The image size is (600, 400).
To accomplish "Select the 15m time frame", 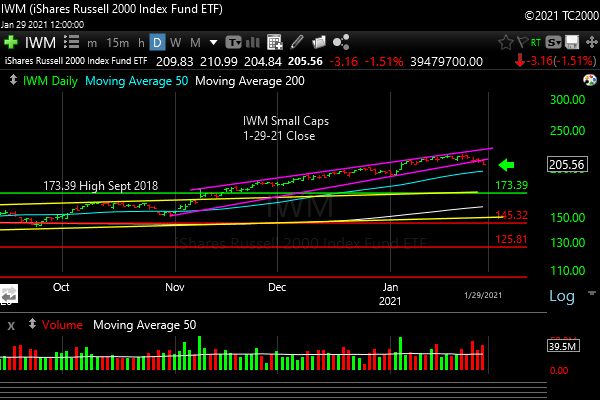I will [x=117, y=43].
